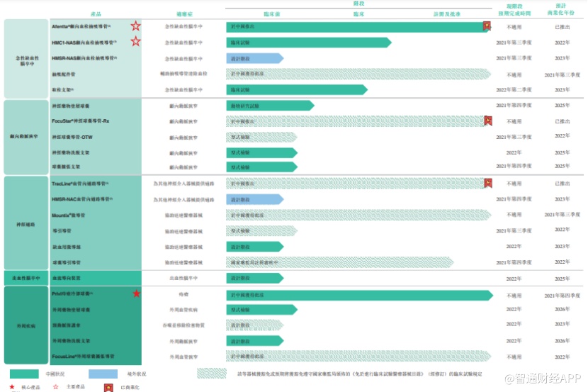Click the hollow star icon in legend
Viewport: 588px width, 392px height.
tap(55, 386)
